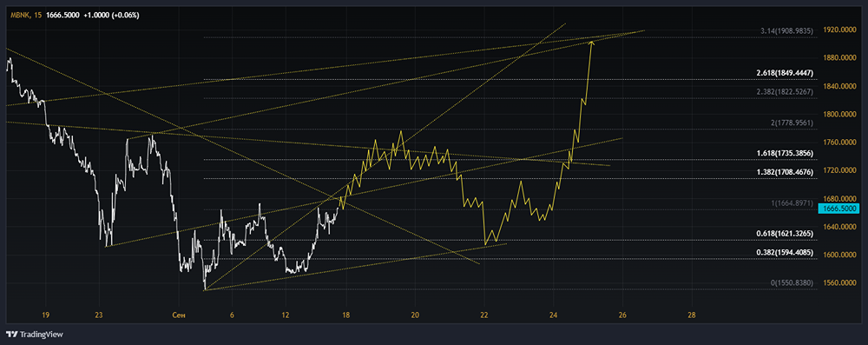Click the MBNK, 15 symbol label

pos(26,15)
